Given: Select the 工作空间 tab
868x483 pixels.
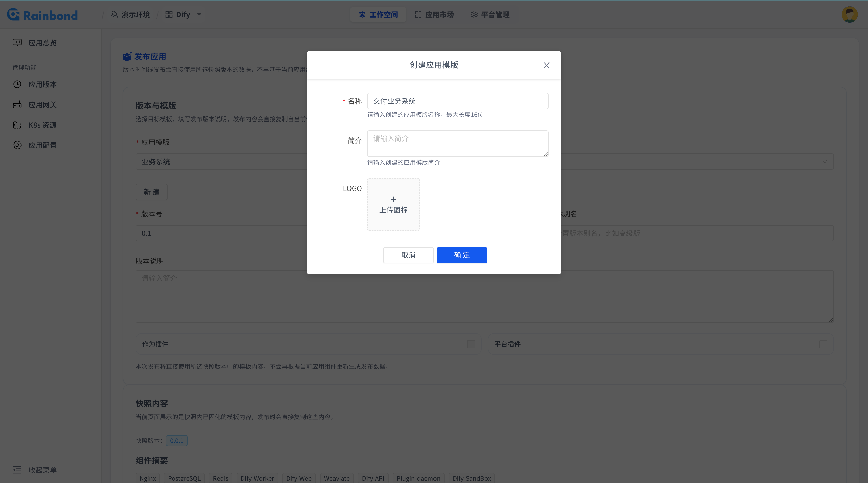Looking at the screenshot, I should pyautogui.click(x=378, y=14).
